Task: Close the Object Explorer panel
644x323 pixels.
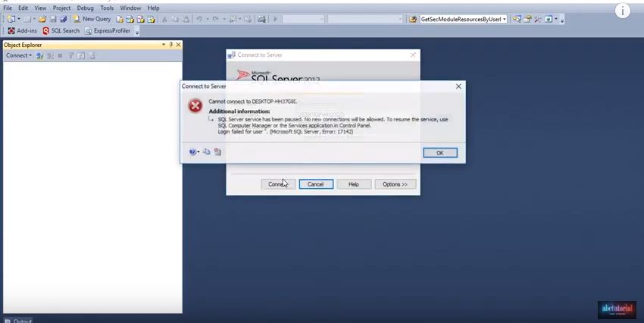Action: pos(178,45)
